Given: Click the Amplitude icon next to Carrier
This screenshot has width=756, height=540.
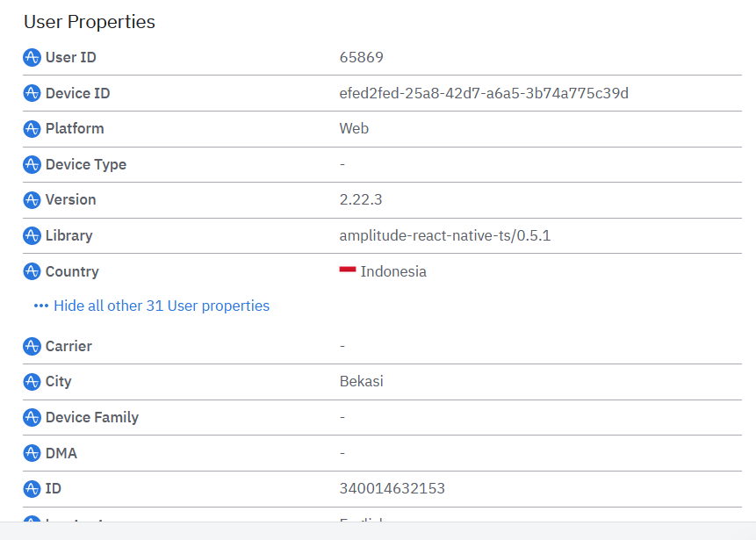Looking at the screenshot, I should tap(32, 346).
